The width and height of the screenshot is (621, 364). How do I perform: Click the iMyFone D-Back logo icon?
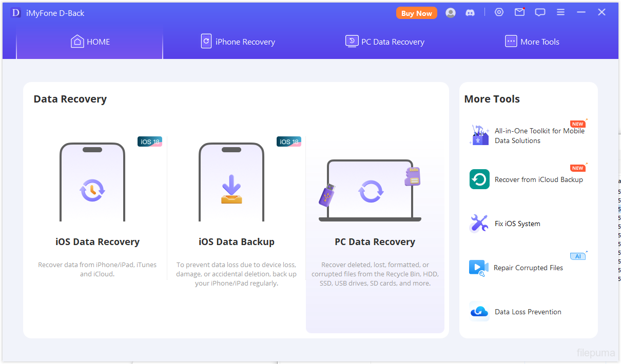coord(16,13)
